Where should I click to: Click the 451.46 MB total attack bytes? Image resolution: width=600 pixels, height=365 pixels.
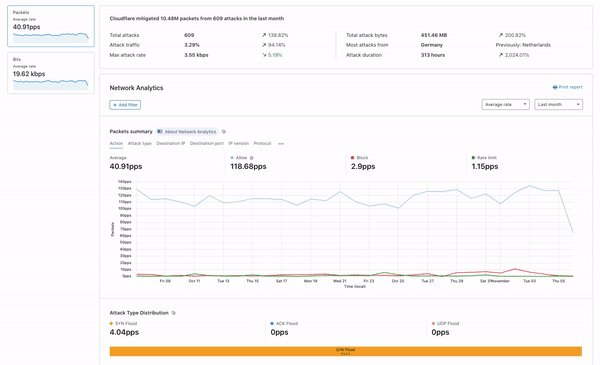tap(434, 35)
